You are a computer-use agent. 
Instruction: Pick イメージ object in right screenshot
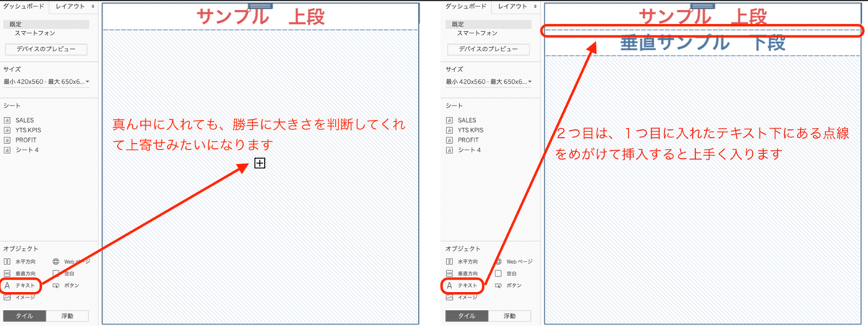[x=463, y=297]
